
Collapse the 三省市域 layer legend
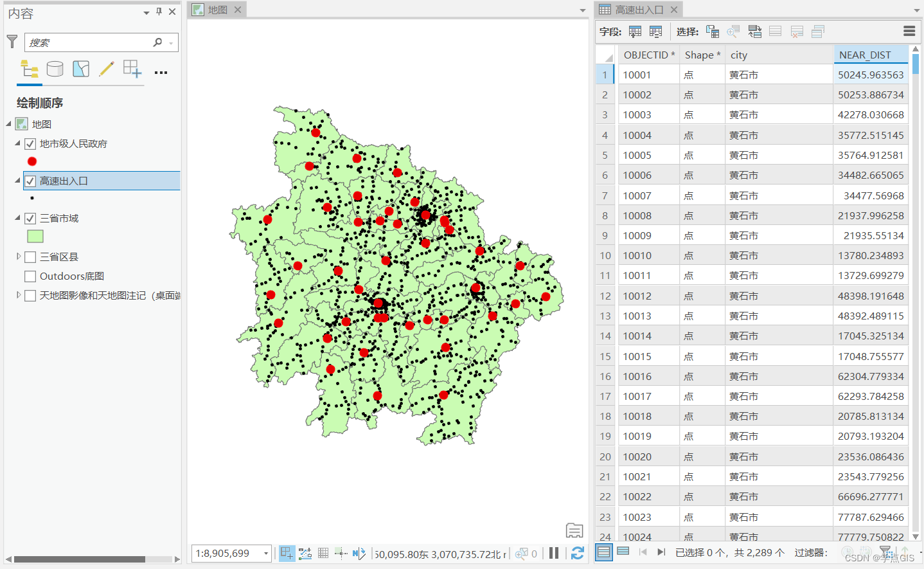[x=18, y=218]
